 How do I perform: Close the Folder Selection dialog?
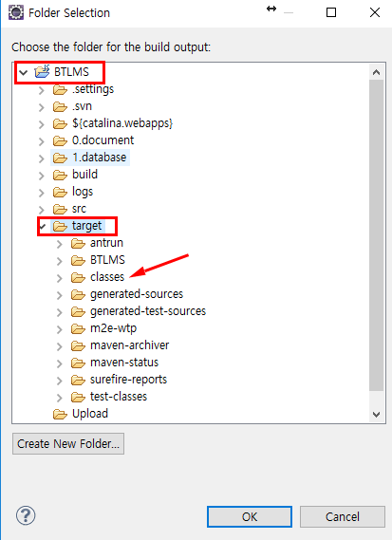coord(375,12)
